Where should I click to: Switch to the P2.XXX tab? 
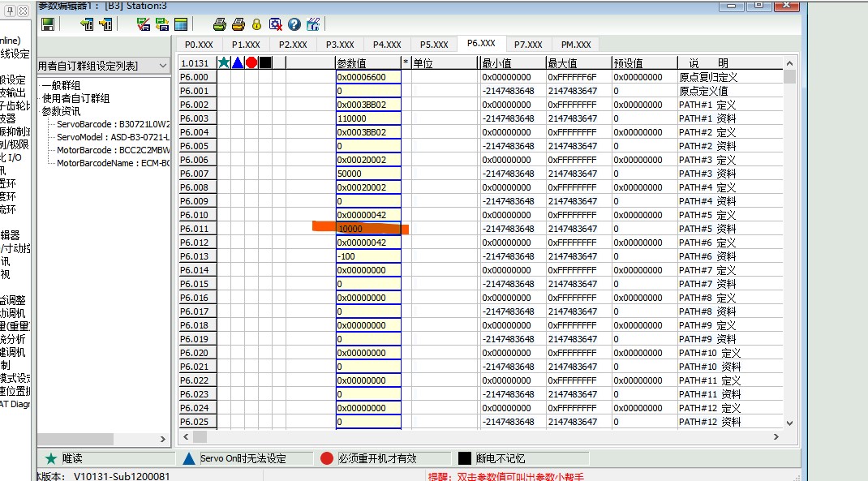[293, 45]
